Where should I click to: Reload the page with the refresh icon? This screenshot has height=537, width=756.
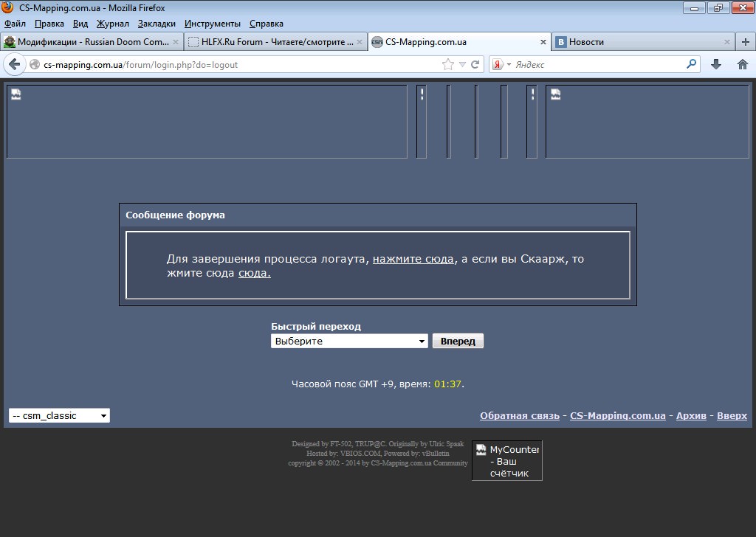point(475,64)
